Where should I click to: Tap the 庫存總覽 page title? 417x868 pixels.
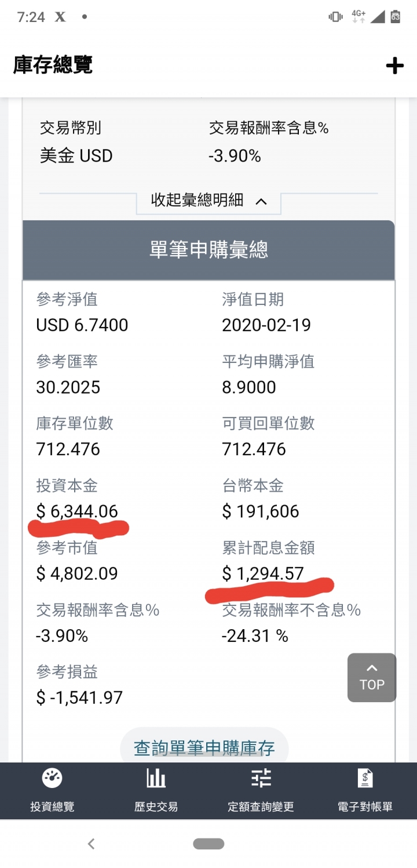(53, 65)
